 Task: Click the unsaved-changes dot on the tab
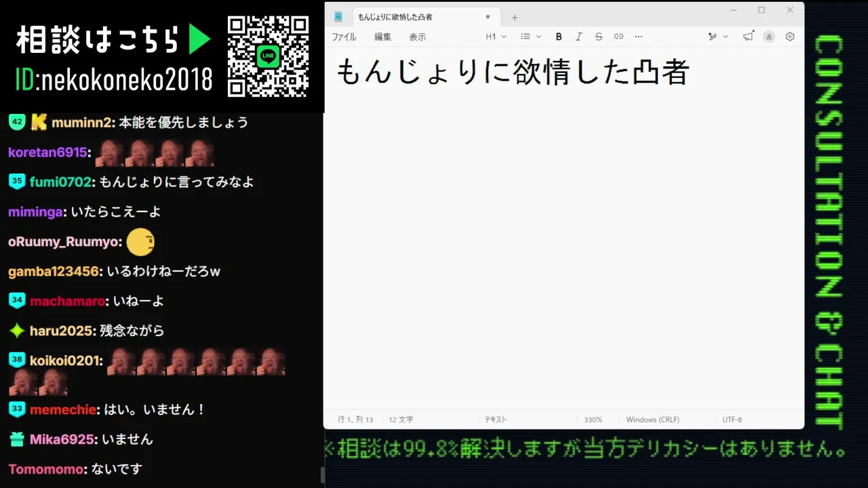pyautogui.click(x=488, y=17)
